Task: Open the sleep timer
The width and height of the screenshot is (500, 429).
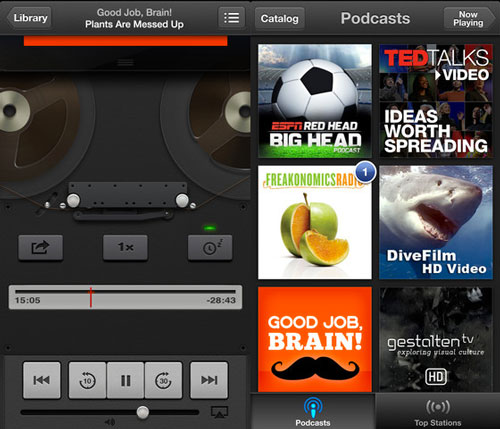Action: coord(210,247)
